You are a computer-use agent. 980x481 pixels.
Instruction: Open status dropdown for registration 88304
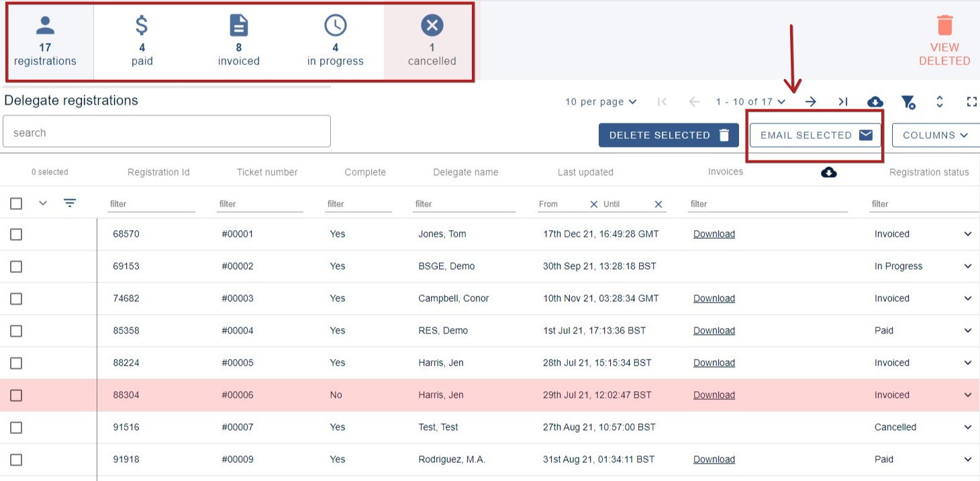pyautogui.click(x=967, y=395)
